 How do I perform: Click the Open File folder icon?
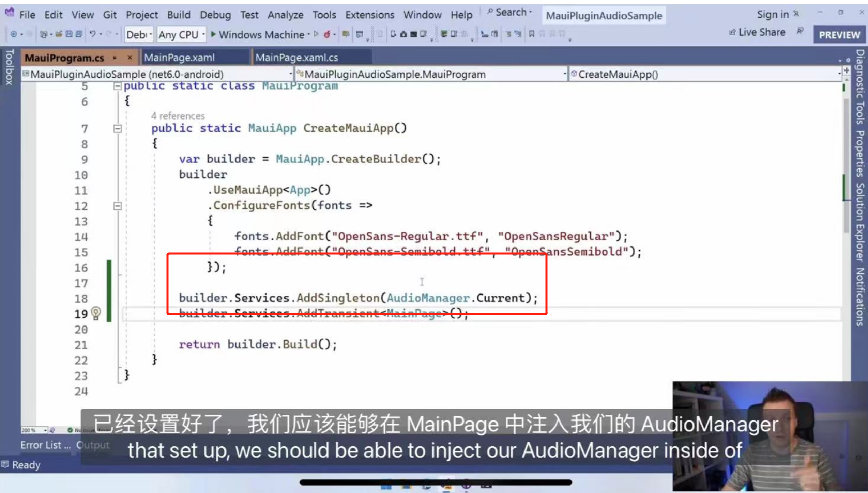[59, 34]
